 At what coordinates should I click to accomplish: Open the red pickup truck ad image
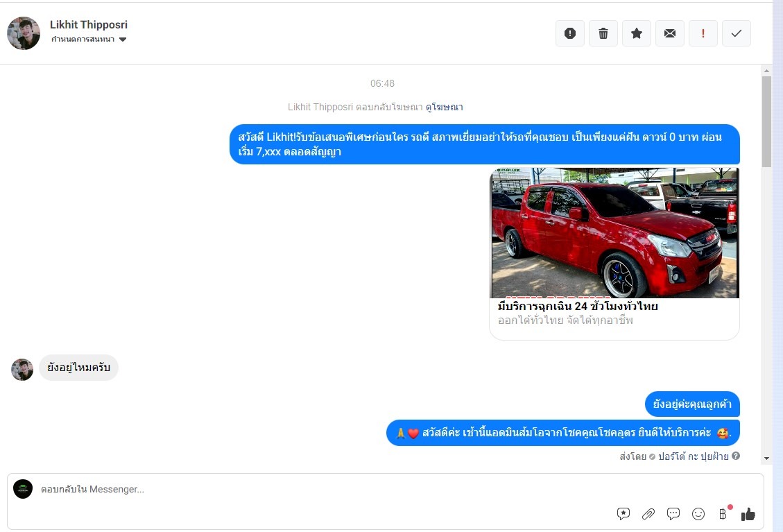615,233
